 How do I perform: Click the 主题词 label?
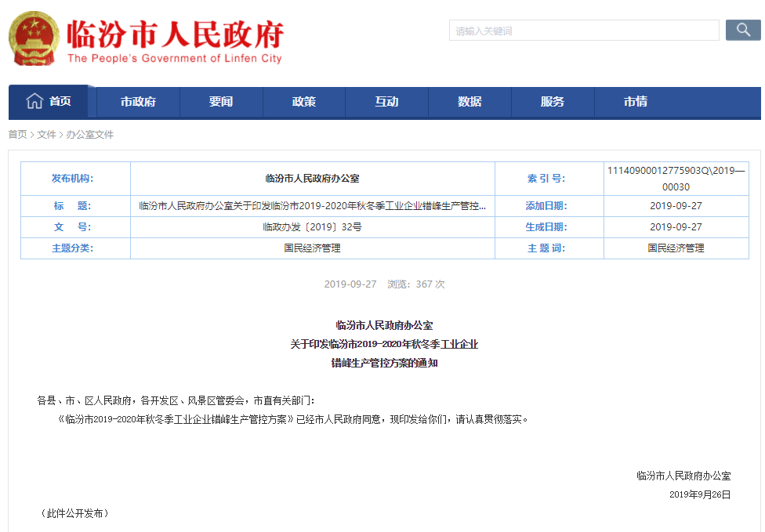coord(546,248)
